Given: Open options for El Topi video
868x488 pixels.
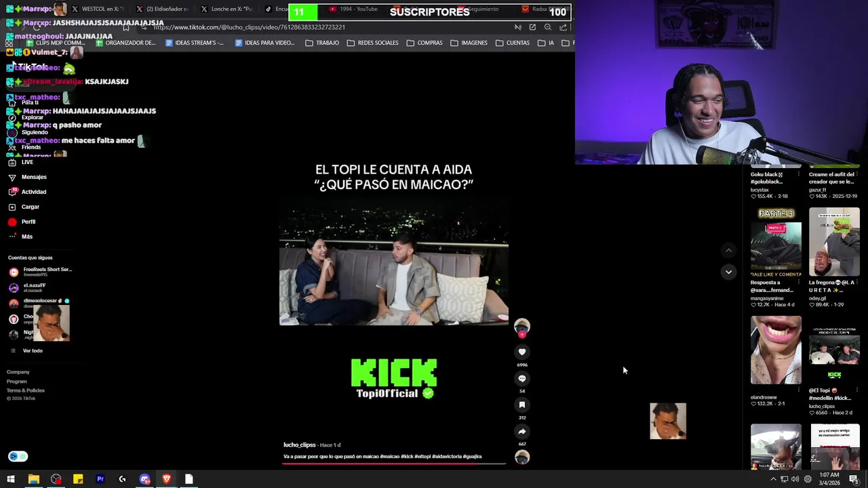Looking at the screenshot, I should pyautogui.click(x=857, y=391).
